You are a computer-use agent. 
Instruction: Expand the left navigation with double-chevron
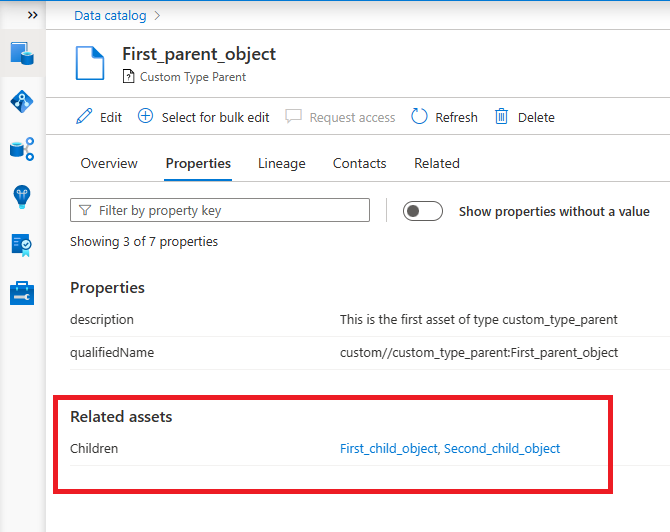tap(33, 15)
